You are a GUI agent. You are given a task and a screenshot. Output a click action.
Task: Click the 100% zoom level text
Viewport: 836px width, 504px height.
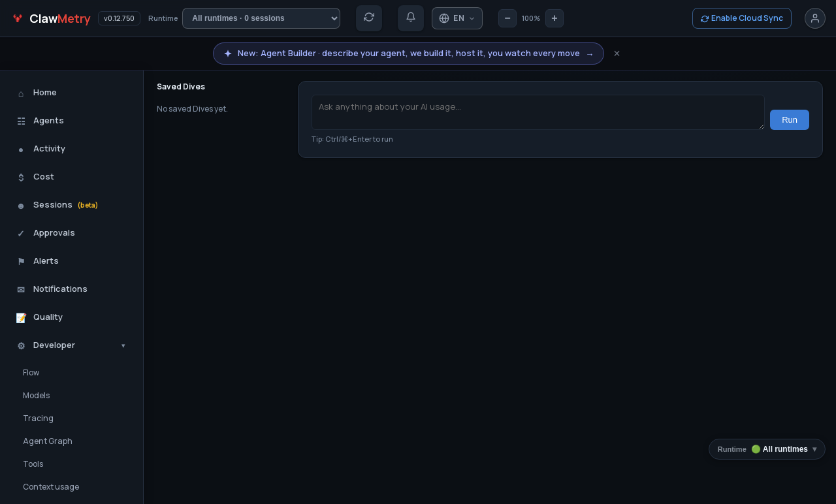(531, 18)
